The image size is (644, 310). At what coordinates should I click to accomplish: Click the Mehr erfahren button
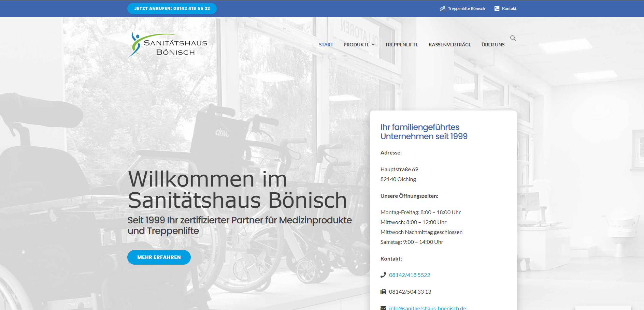159,257
